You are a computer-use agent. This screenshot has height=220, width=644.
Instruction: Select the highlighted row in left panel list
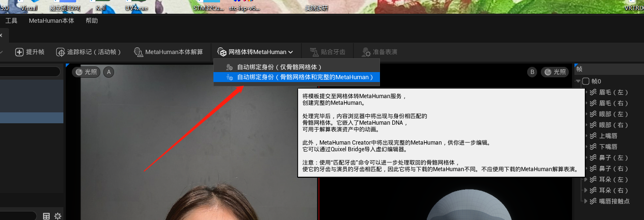point(32,118)
